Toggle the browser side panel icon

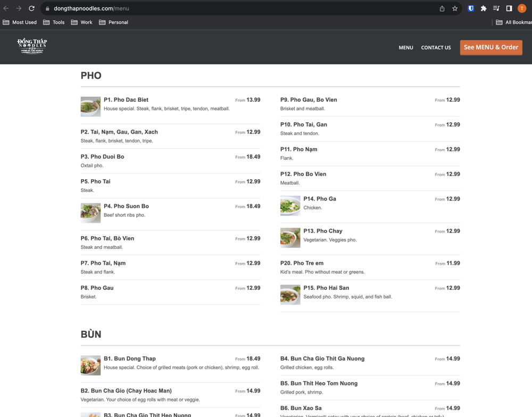click(x=509, y=9)
